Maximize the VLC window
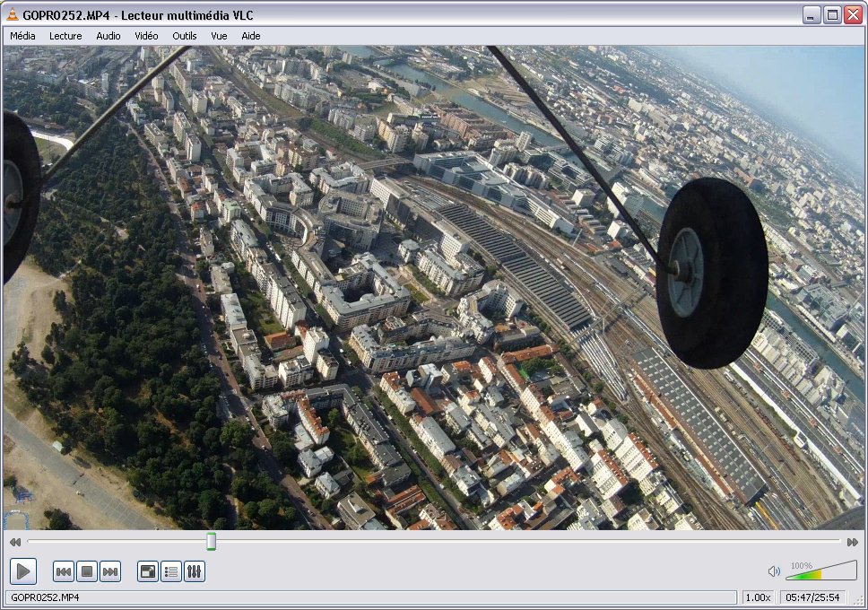Viewport: 868px width, 610px height. [832, 15]
